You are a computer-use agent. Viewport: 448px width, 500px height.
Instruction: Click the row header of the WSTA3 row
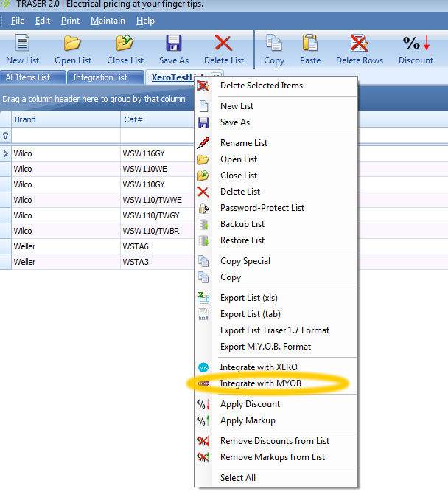[x=5, y=262]
